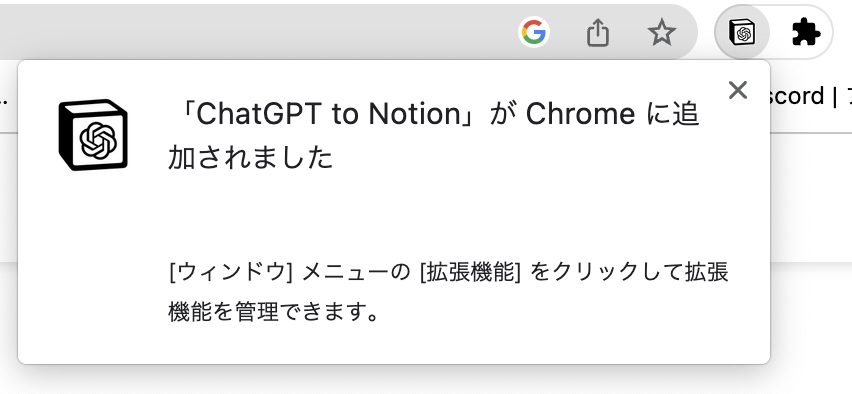The height and width of the screenshot is (394, 852).
Task: Click the truncated bookmark at the far left
Action: tap(3, 98)
